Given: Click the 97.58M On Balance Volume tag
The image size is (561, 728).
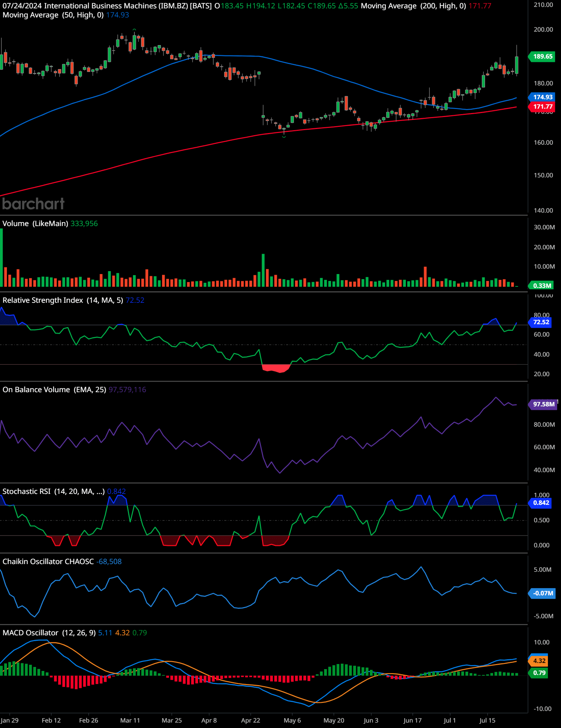Looking at the screenshot, I should pos(543,404).
